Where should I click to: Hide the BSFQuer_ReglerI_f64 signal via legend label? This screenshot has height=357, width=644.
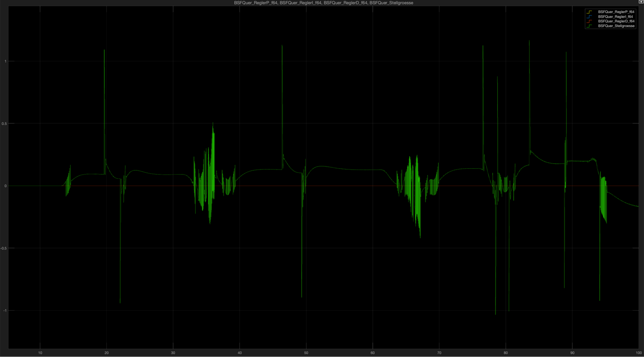(615, 17)
